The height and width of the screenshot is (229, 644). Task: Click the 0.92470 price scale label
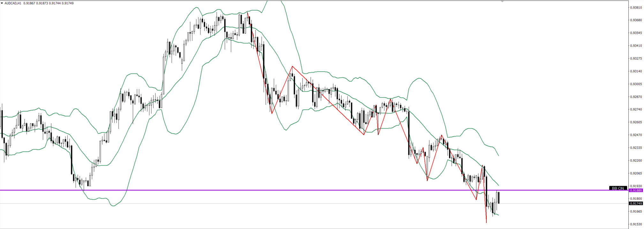[635, 135]
